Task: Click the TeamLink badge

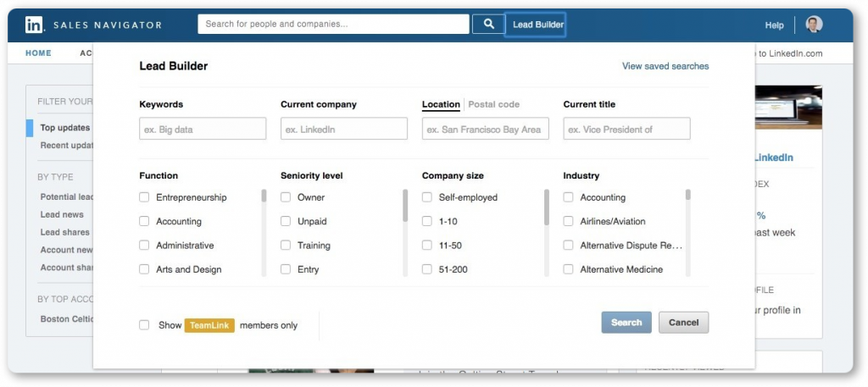Action: click(x=210, y=326)
